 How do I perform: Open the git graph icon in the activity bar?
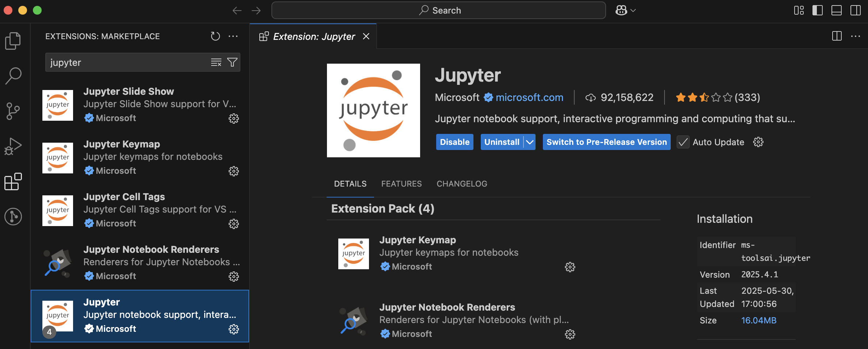[13, 217]
